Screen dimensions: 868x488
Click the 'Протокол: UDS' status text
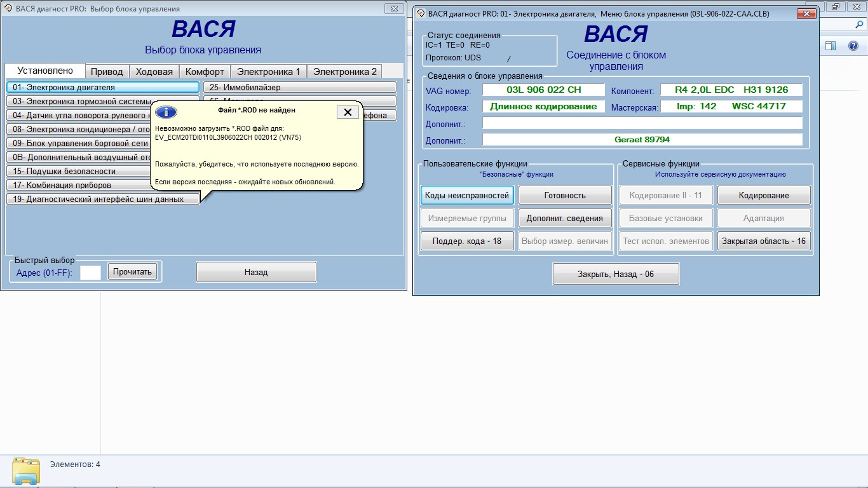click(453, 58)
